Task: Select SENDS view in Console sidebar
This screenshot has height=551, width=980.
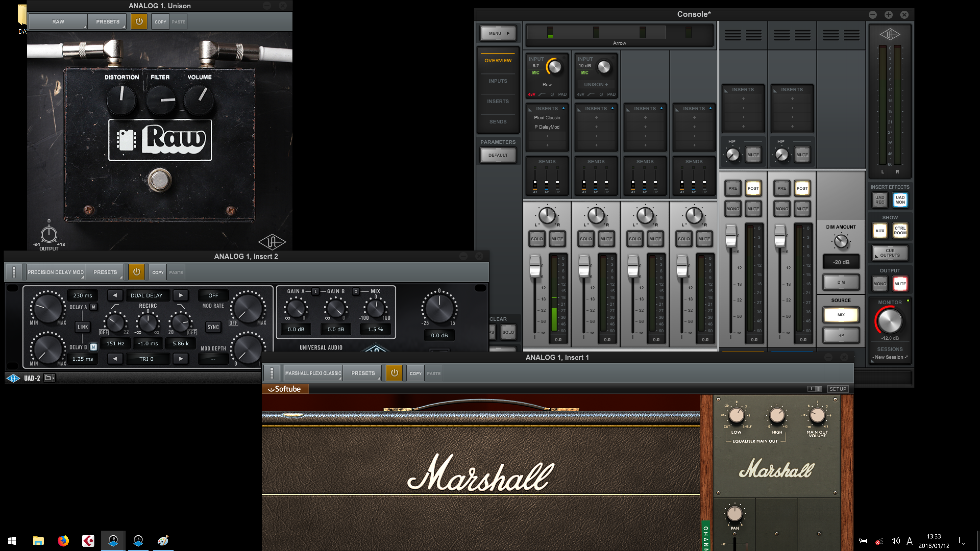Action: (498, 122)
